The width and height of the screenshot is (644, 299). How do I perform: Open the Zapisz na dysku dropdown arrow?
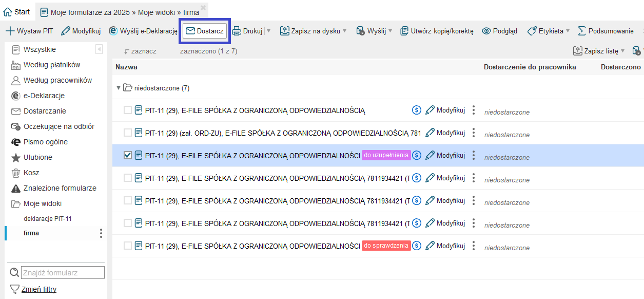(344, 31)
